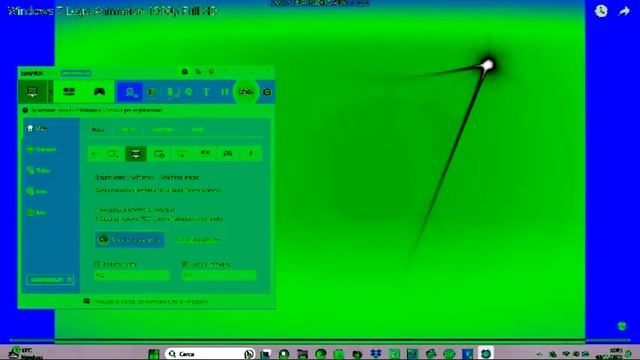Open output folder icon in title bar

[x=198, y=72]
